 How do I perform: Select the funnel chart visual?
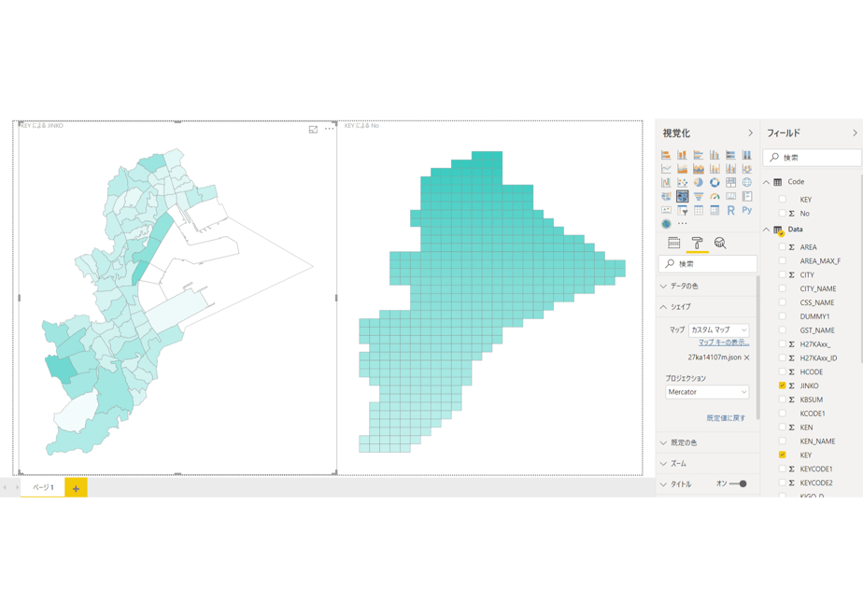699,196
